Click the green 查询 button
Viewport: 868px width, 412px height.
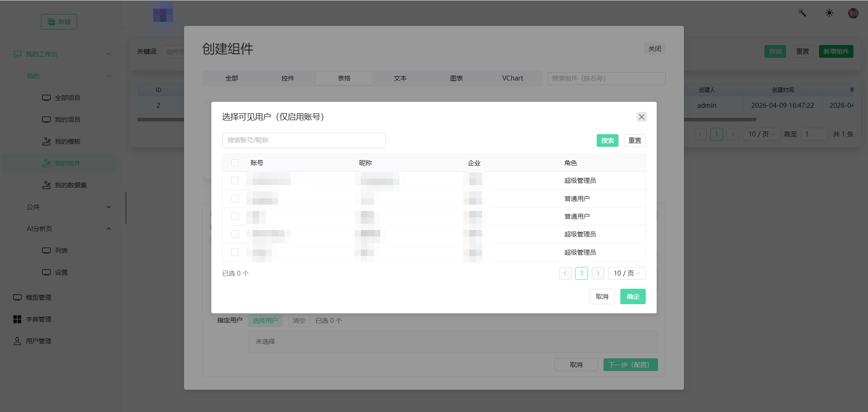click(x=775, y=51)
